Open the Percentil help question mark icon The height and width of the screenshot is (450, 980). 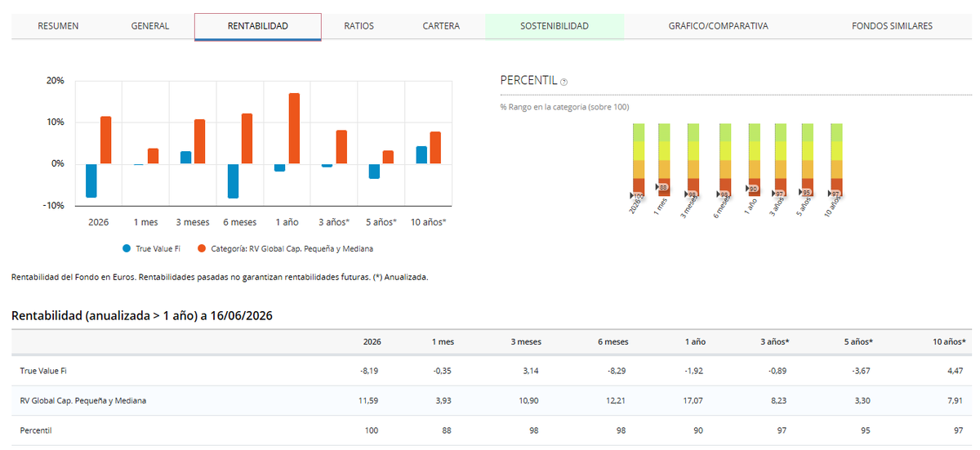564,82
